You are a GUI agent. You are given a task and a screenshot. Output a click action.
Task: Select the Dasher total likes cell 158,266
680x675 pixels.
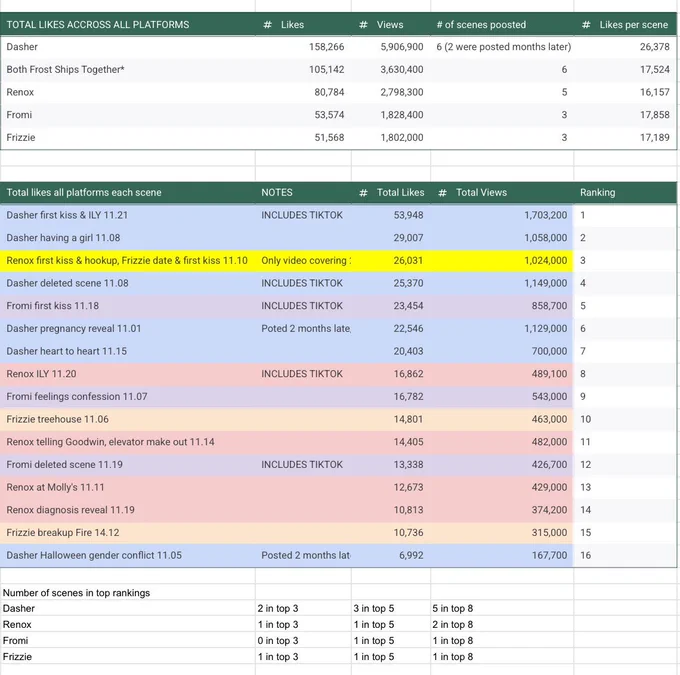[x=303, y=47]
